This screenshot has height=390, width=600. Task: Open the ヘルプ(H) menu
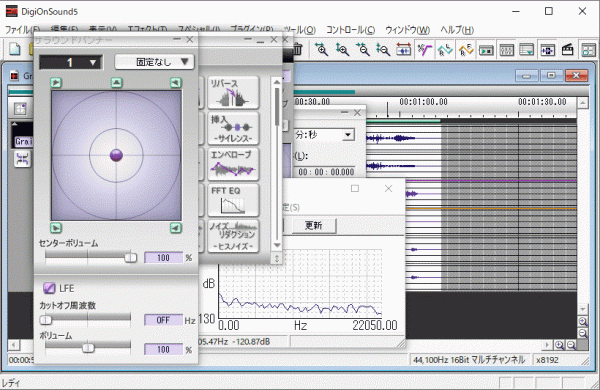click(x=457, y=30)
